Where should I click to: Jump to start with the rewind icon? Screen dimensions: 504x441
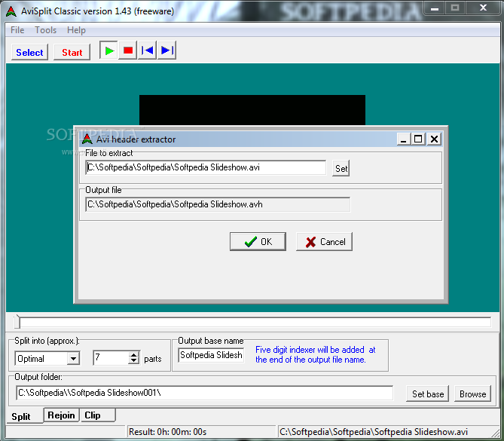pyautogui.click(x=147, y=51)
